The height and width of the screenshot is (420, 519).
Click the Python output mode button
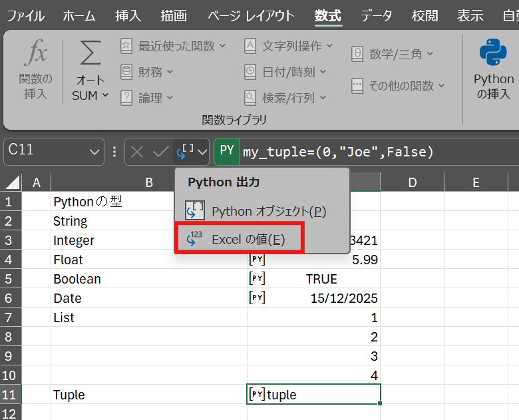click(191, 152)
